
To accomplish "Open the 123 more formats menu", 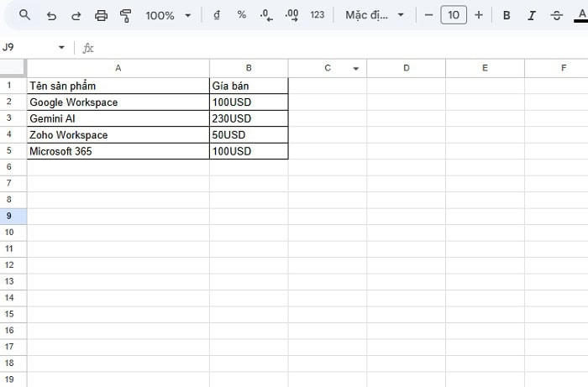I will (x=317, y=15).
